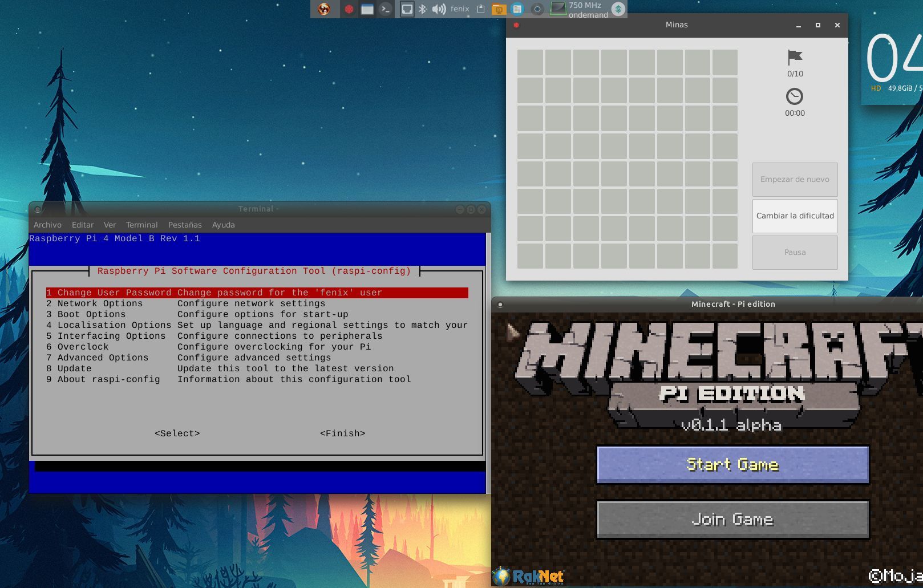Click 'Join Game' in Minecraft Pi edition
The width and height of the screenshot is (923, 588).
tap(732, 520)
